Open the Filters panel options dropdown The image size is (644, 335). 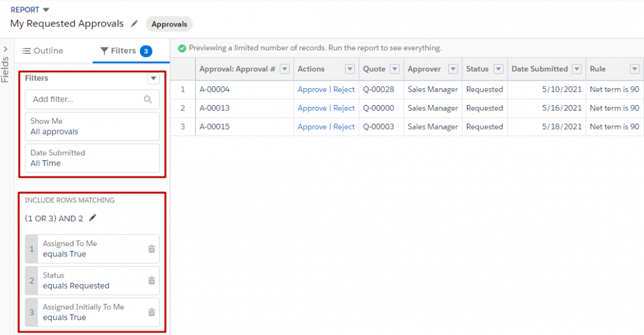153,78
